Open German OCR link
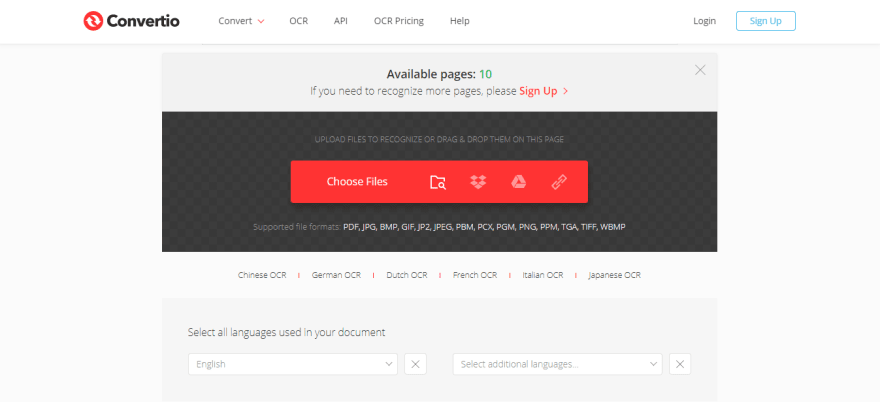The height and width of the screenshot is (402, 880). click(336, 275)
